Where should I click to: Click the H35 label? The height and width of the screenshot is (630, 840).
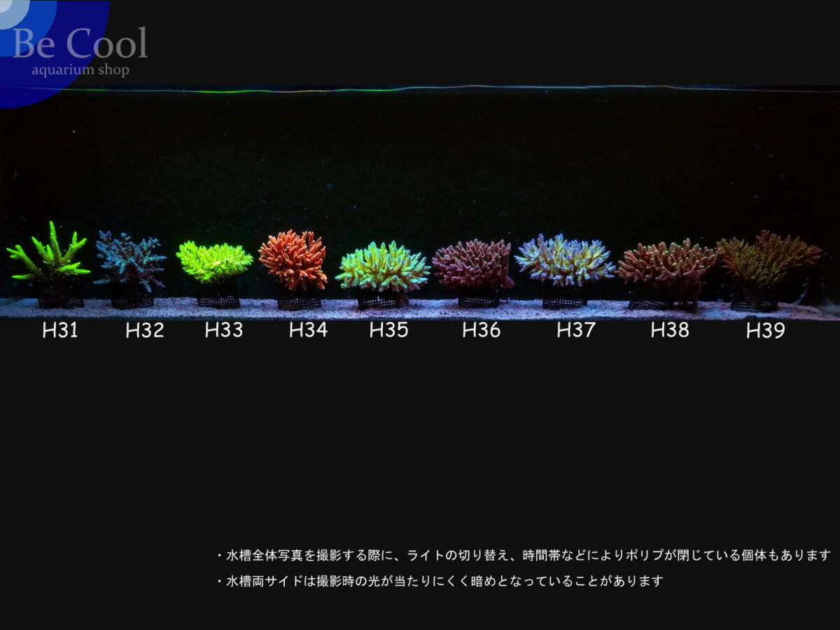click(388, 330)
